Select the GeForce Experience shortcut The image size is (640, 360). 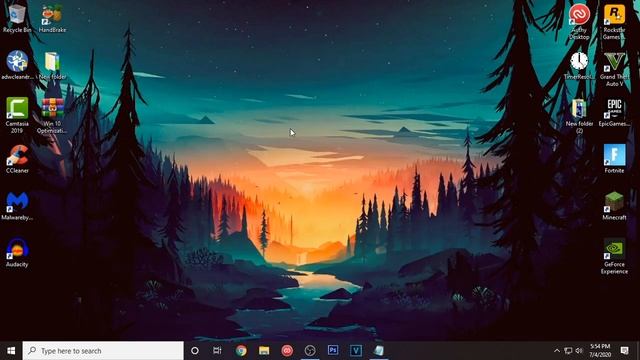tap(614, 256)
